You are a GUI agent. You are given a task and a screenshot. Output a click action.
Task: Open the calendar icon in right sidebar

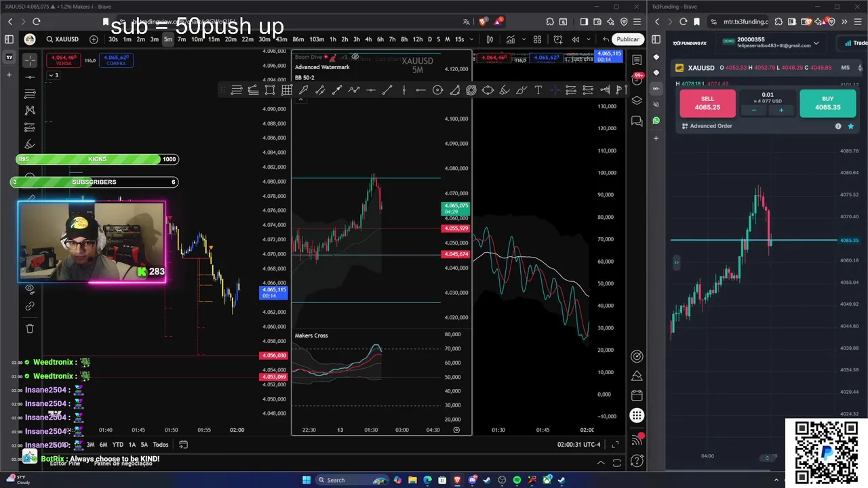pyautogui.click(x=637, y=395)
